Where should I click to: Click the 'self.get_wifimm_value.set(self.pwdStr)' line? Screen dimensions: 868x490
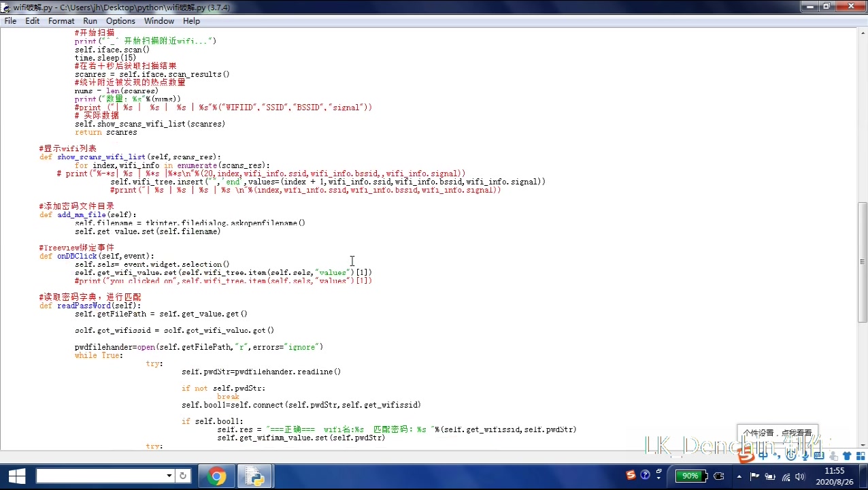301,438
